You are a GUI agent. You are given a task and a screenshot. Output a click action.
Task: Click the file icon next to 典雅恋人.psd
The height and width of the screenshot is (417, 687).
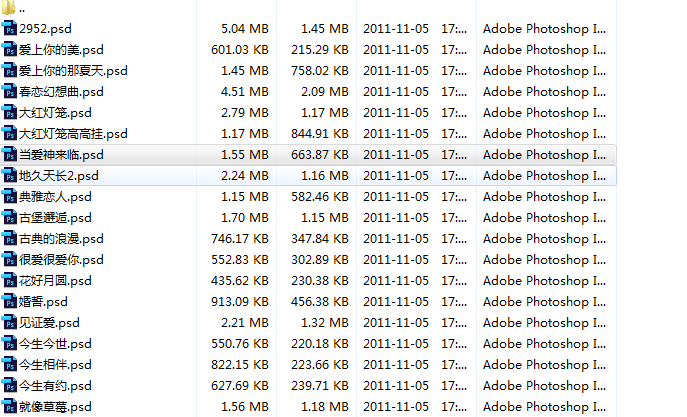click(10, 197)
